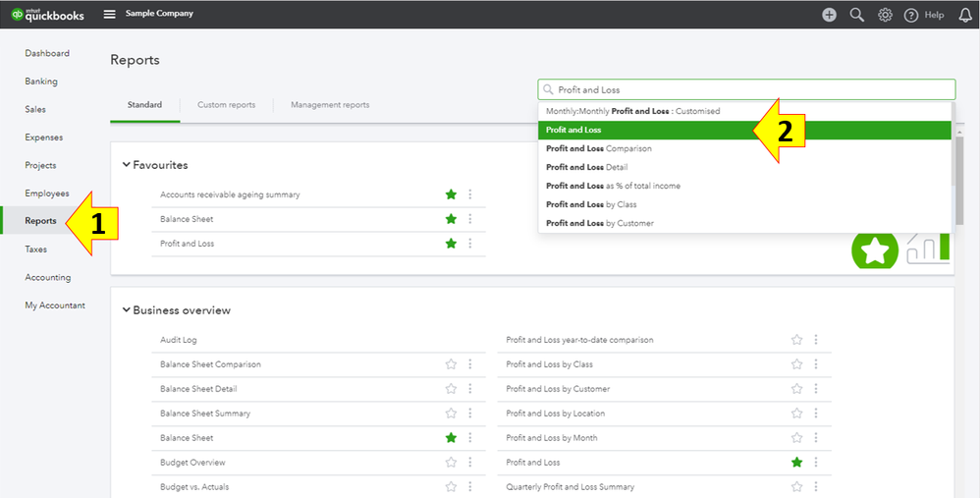Select Profit and Loss Detail suggestion
980x498 pixels.
point(586,167)
